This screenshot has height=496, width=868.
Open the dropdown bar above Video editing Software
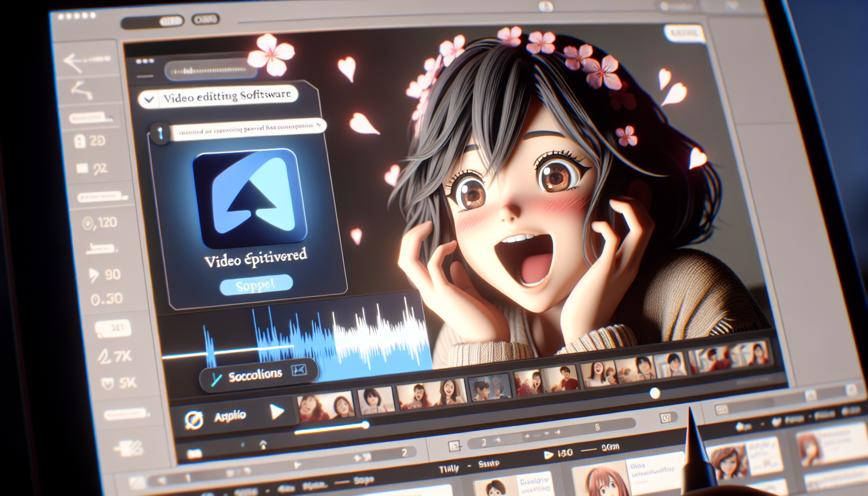[x=211, y=71]
